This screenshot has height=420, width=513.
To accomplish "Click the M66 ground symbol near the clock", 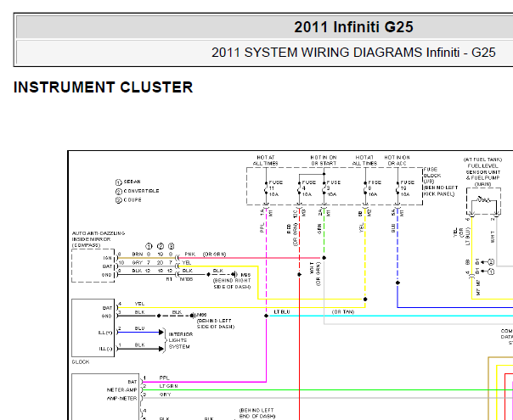I will pos(193,316).
